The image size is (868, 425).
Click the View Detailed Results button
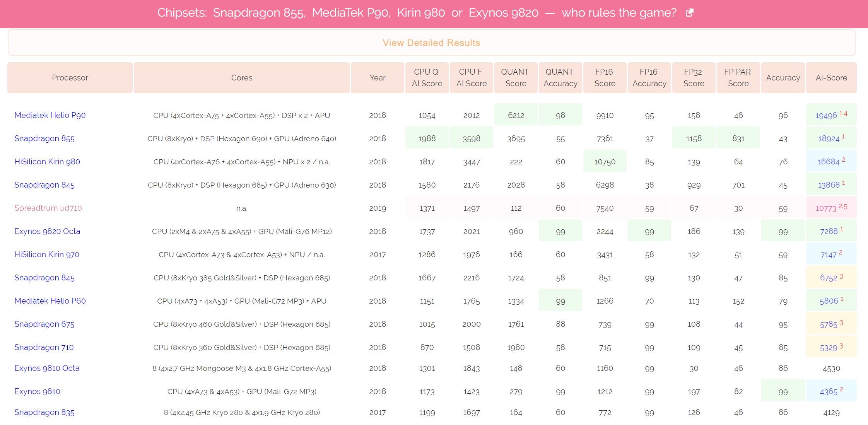tap(431, 43)
